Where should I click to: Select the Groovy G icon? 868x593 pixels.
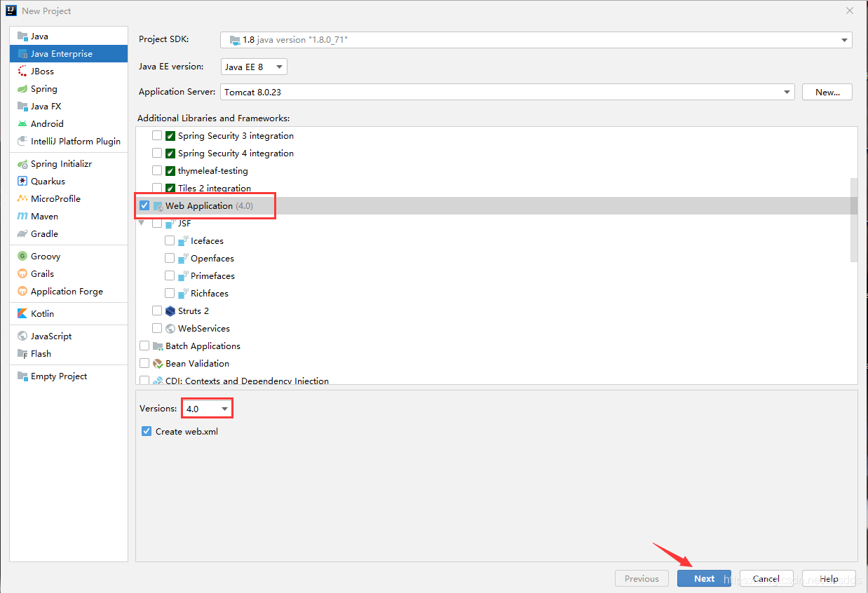[x=22, y=256]
